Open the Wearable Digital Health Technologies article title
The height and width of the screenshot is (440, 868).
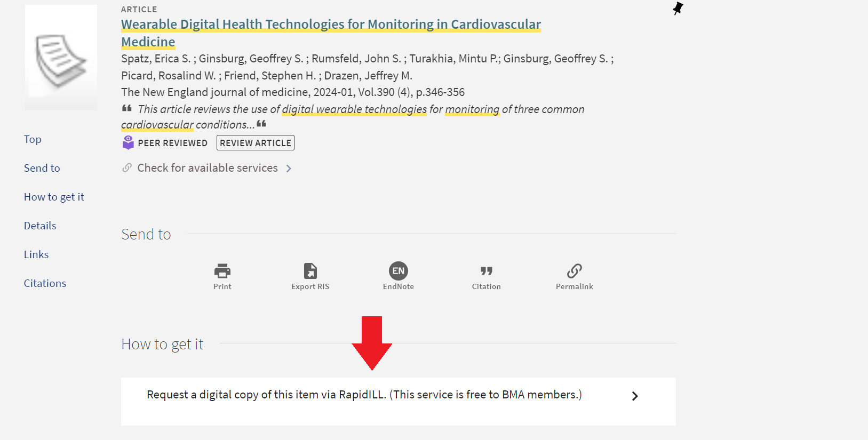[x=331, y=25]
